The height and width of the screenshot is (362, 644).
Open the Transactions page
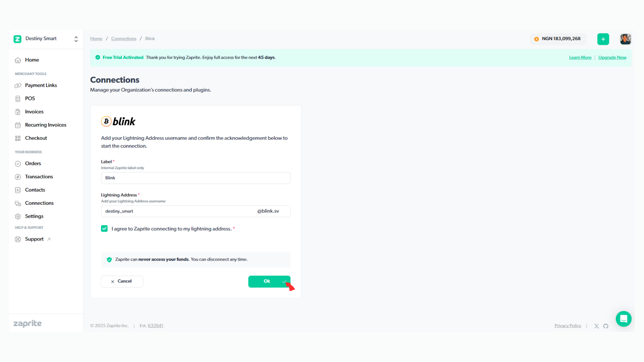click(x=39, y=177)
